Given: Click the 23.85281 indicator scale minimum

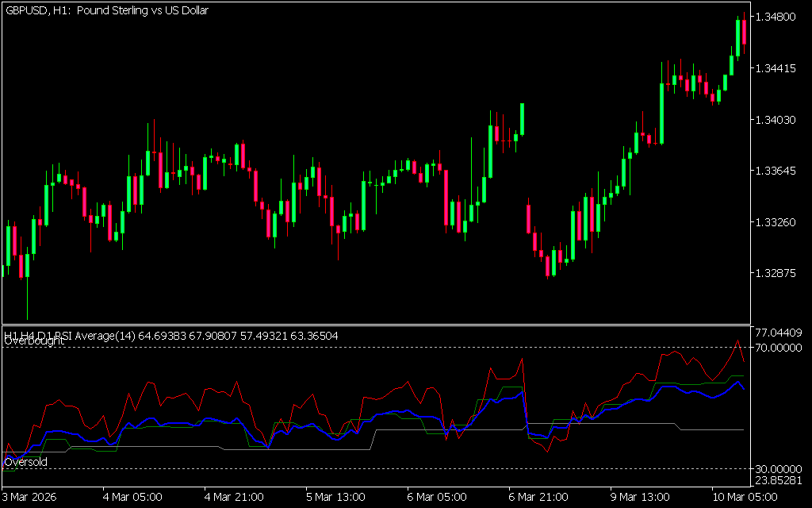Looking at the screenshot, I should point(780,480).
